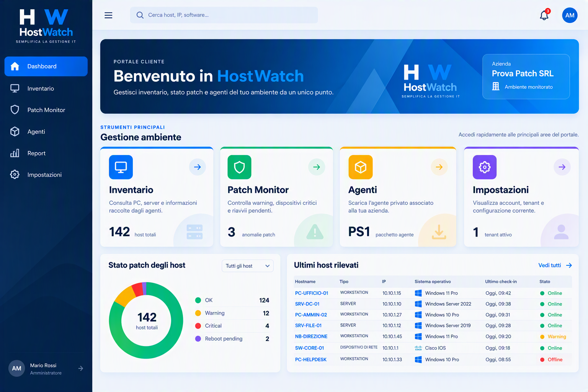The height and width of the screenshot is (392, 588).
Task: Open Agenti card via its arrow button
Action: pos(439,167)
